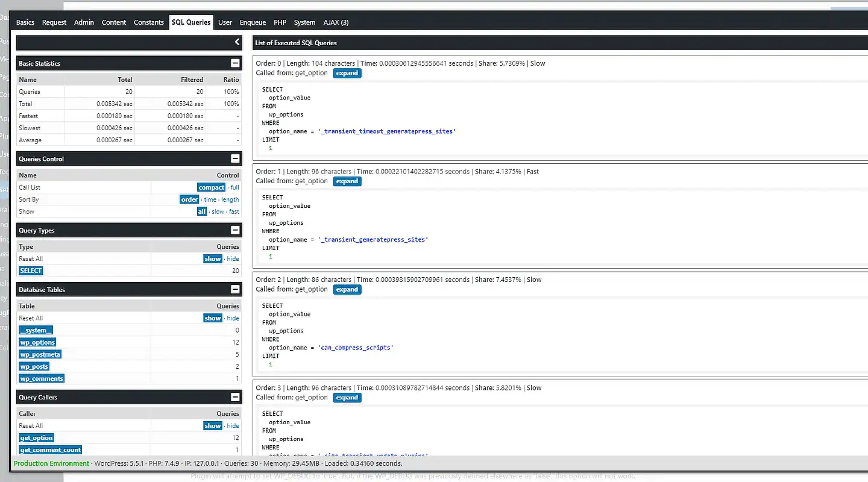Collapse the Query Callers panel

pyautogui.click(x=234, y=396)
